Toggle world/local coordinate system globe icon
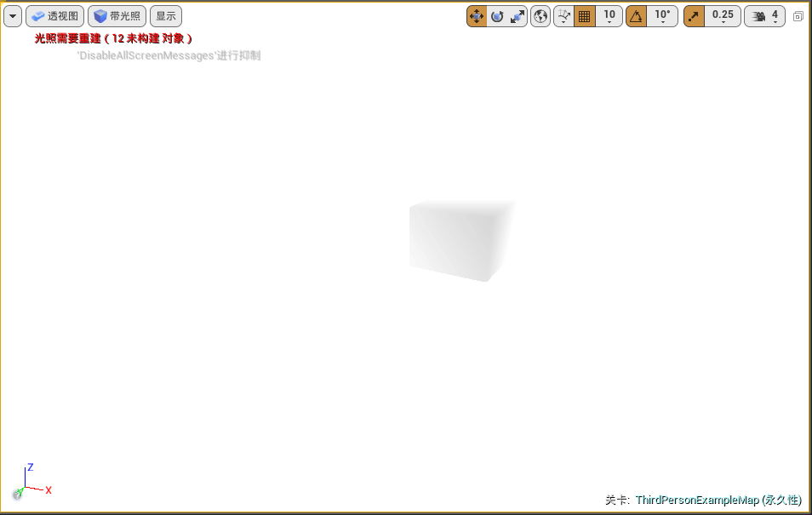The image size is (812, 515). (540, 16)
